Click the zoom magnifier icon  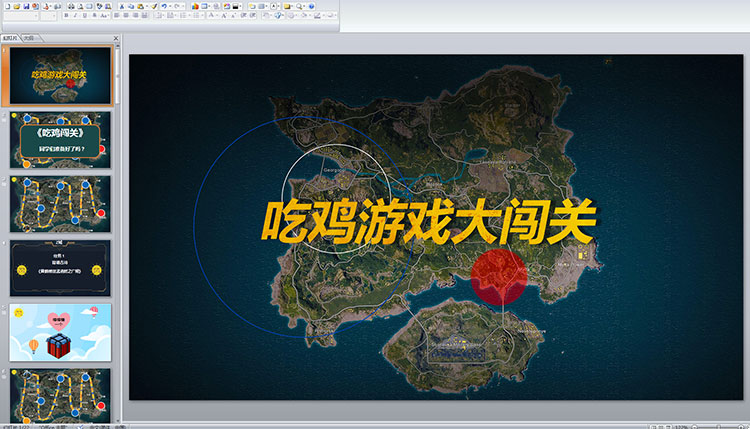299,6
